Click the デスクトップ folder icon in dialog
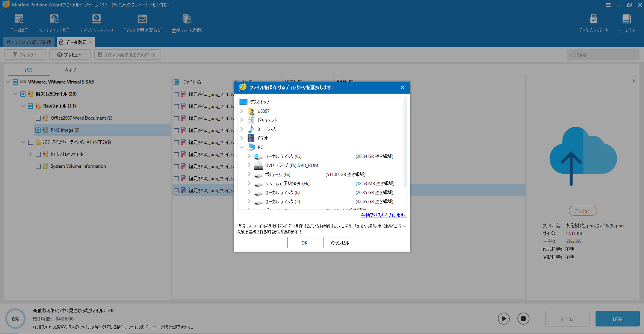This screenshot has height=334, width=644. [243, 102]
